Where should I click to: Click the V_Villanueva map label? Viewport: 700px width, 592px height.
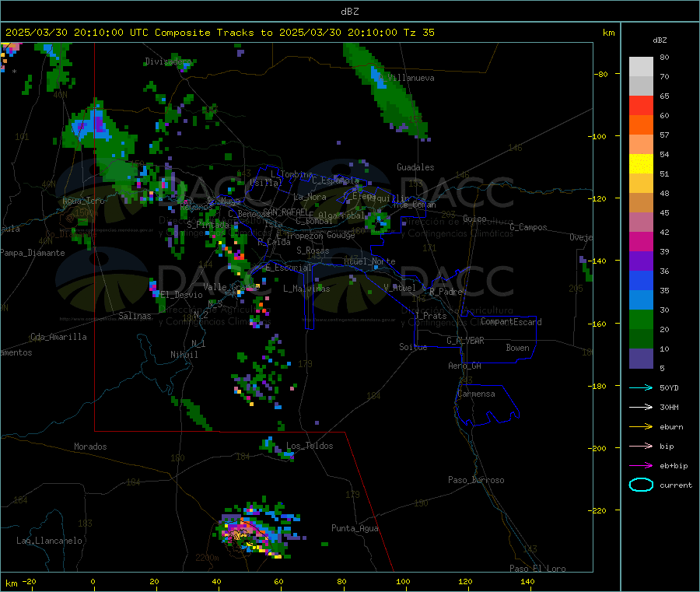tap(406, 78)
